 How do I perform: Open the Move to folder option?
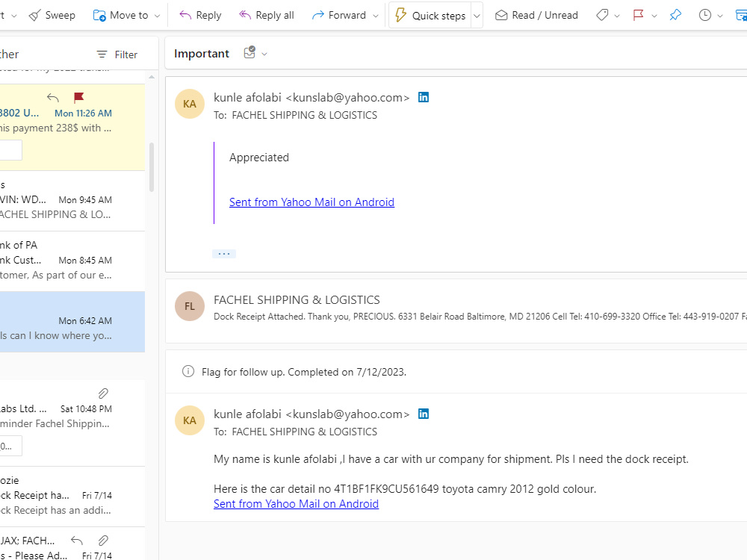[120, 15]
